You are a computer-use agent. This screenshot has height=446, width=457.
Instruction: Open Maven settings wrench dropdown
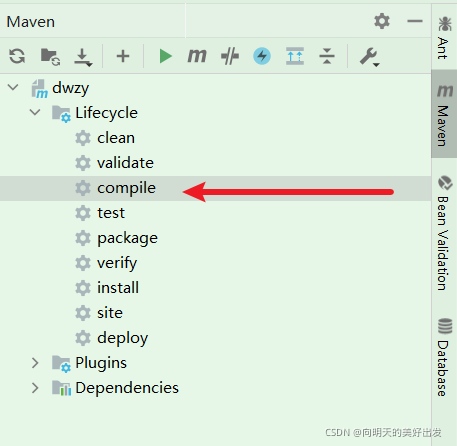[369, 57]
